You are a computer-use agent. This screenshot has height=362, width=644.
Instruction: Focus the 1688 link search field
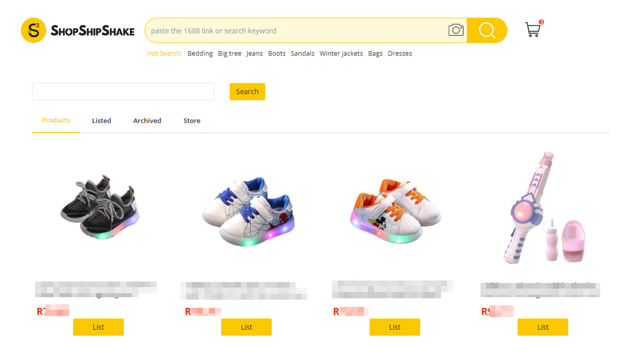coord(297,31)
